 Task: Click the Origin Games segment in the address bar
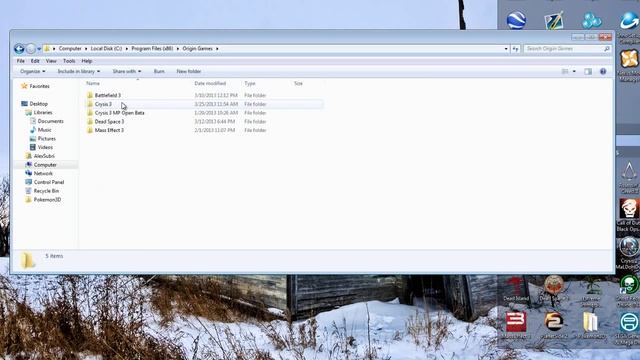(x=198, y=49)
